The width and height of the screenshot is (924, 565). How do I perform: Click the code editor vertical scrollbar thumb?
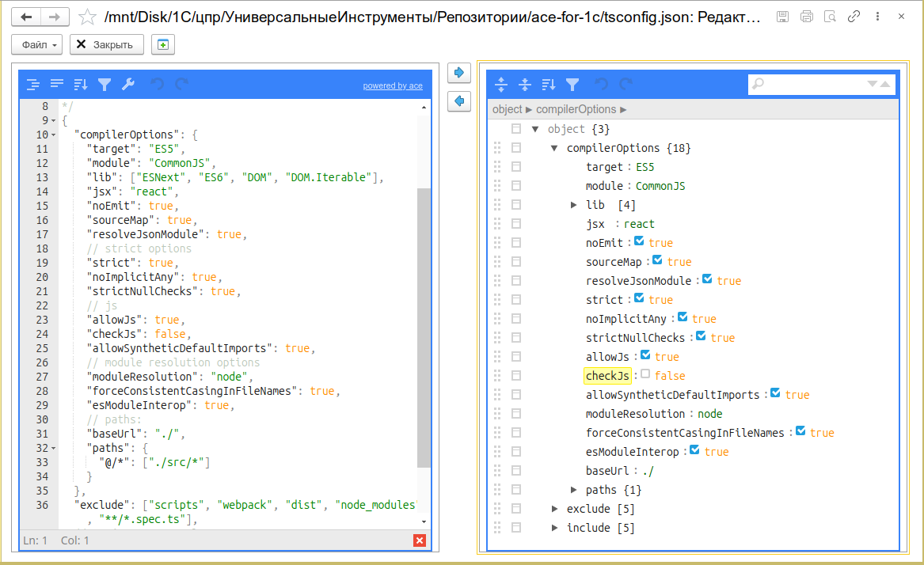click(424, 328)
